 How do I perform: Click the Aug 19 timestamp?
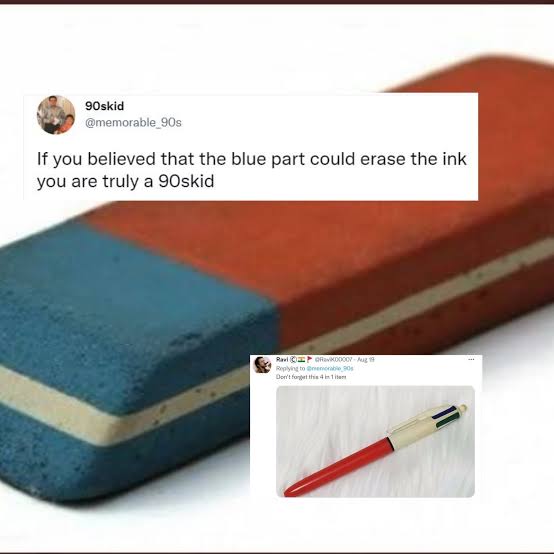click(x=366, y=359)
